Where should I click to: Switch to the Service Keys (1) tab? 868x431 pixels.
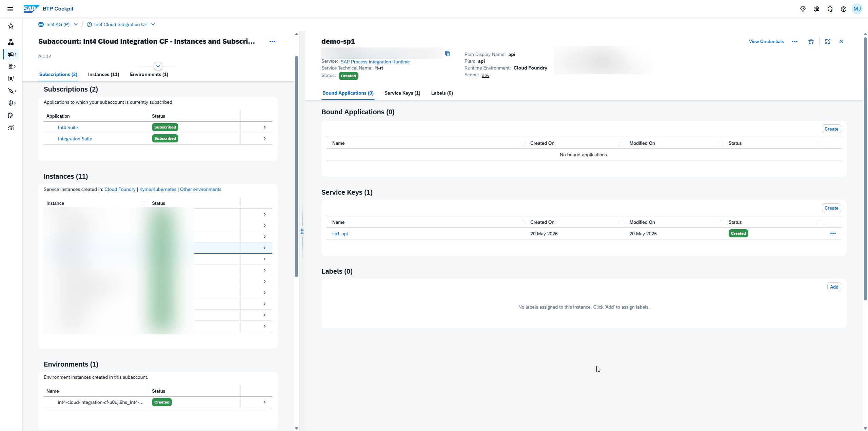pos(402,93)
